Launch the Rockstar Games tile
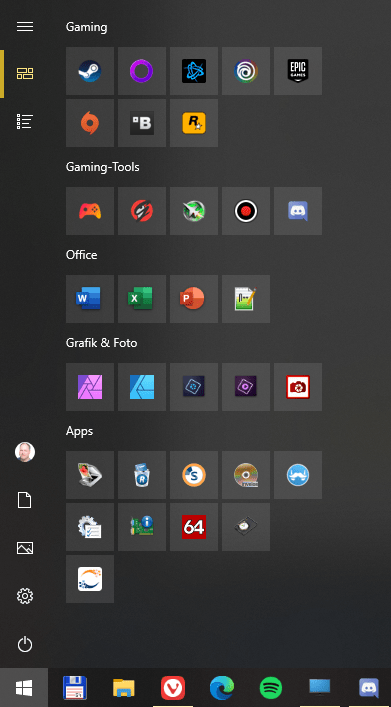This screenshot has width=391, height=707. (194, 123)
